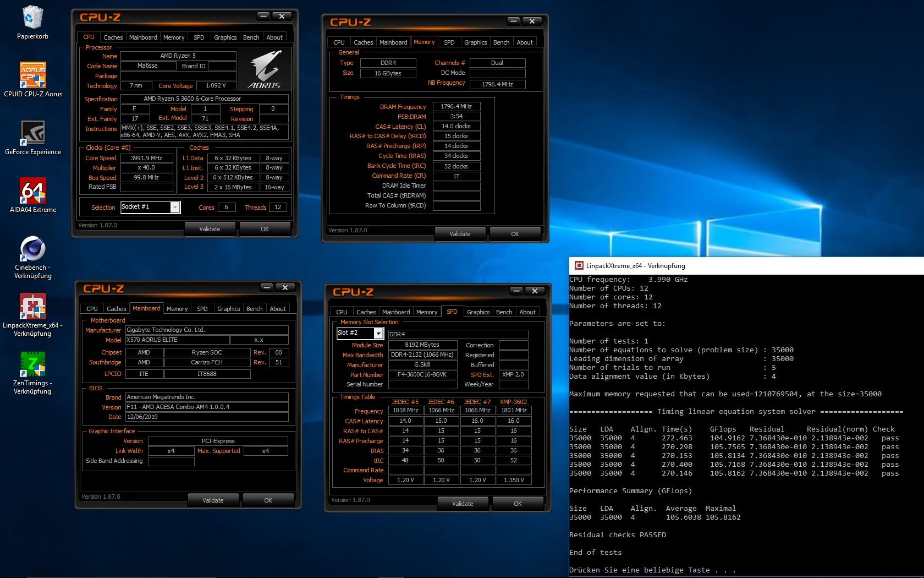Viewport: 924px width, 578px height.
Task: Open Mainboard tab in CPU window
Action: coord(143,37)
